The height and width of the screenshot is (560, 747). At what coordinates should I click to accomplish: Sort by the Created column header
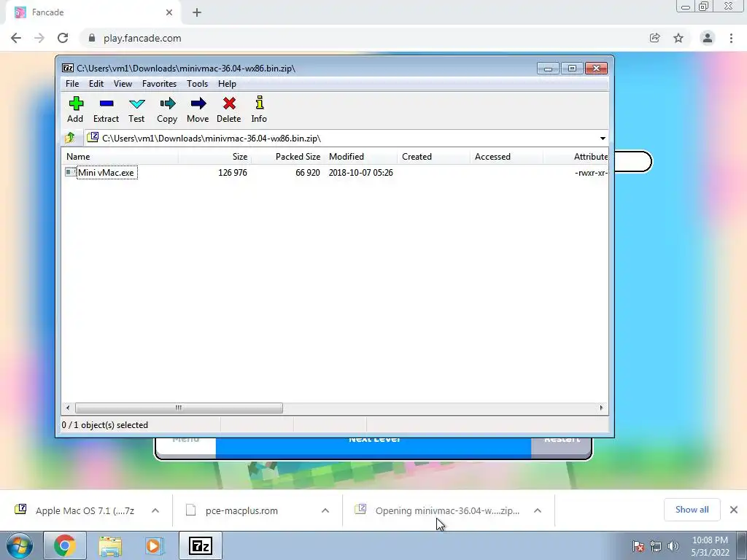(x=433, y=157)
